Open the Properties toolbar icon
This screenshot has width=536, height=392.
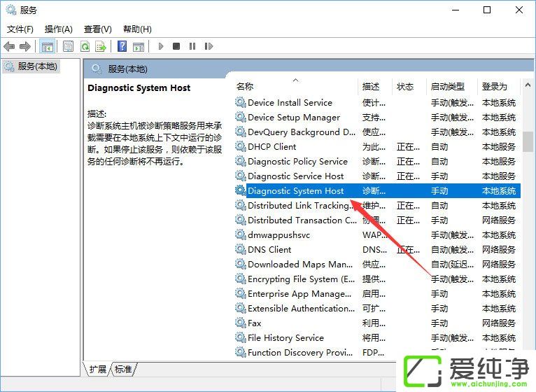[68, 46]
